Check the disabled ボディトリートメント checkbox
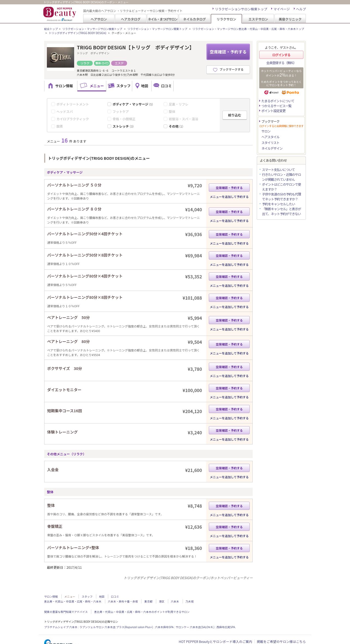350x644 pixels. [x=53, y=104]
